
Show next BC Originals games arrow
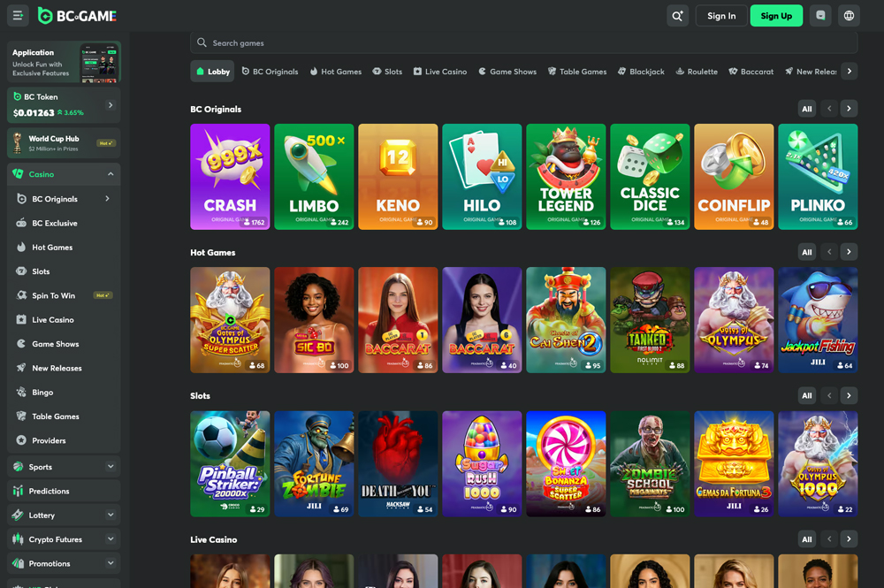pyautogui.click(x=849, y=109)
